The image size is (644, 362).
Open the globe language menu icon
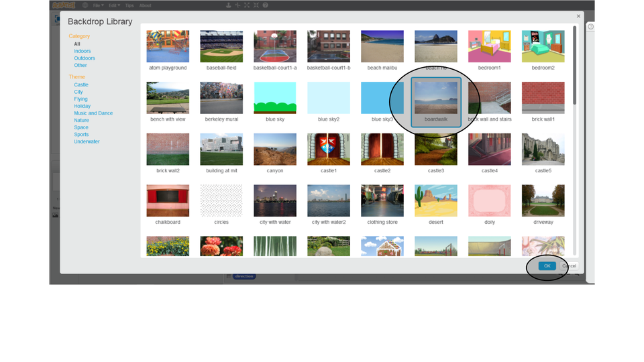point(85,5)
